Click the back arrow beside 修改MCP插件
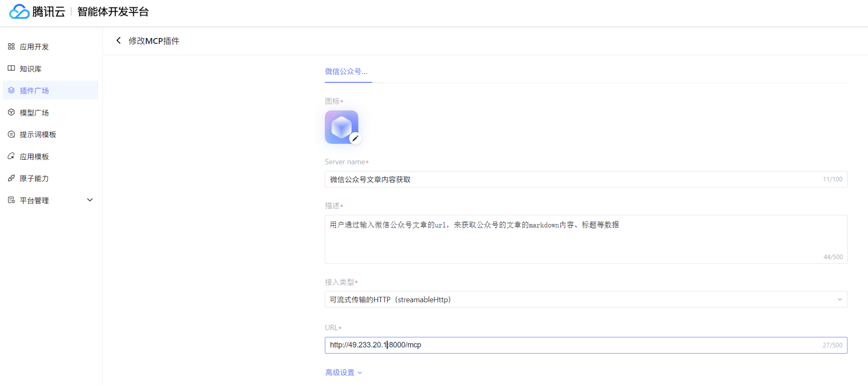868x385 pixels. [x=119, y=41]
